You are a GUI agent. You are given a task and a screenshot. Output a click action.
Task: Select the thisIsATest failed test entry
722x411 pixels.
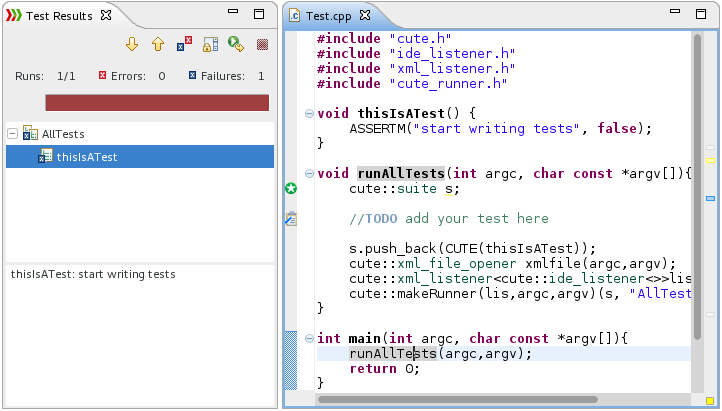pos(86,157)
